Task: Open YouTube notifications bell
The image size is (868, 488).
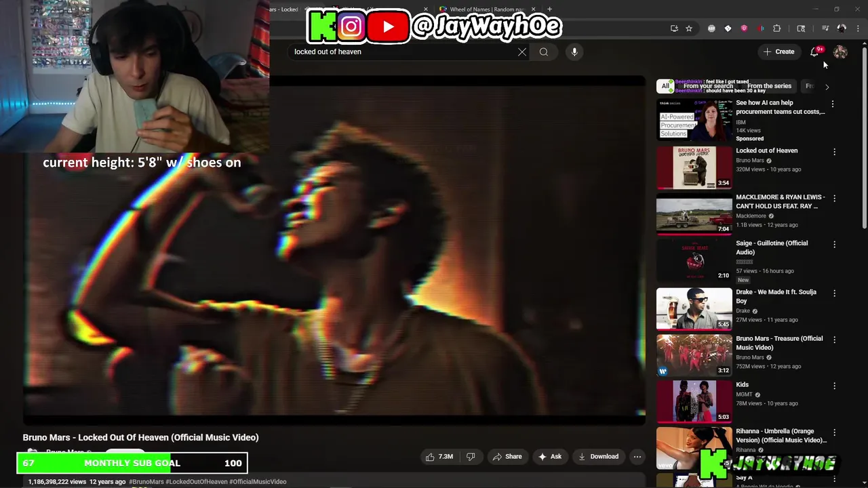Action: point(815,52)
